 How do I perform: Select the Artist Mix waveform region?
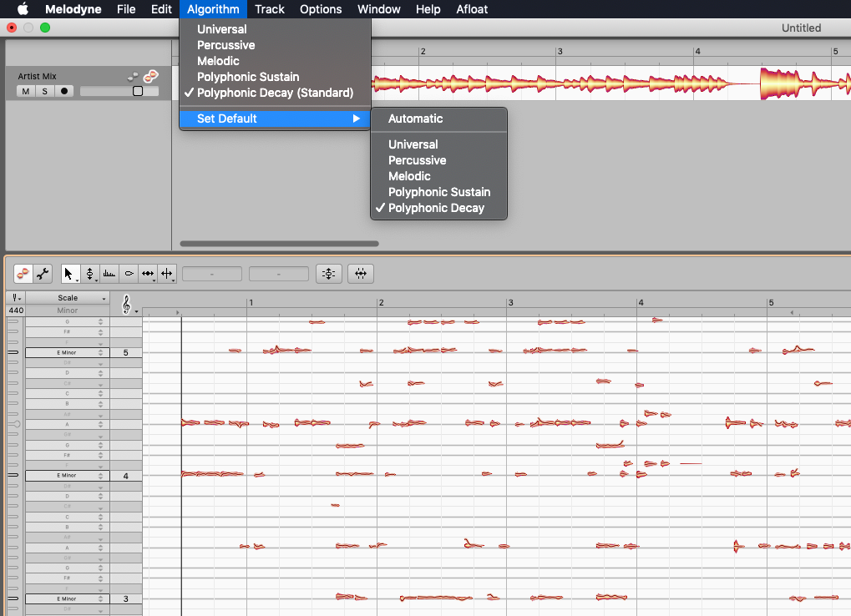point(610,83)
